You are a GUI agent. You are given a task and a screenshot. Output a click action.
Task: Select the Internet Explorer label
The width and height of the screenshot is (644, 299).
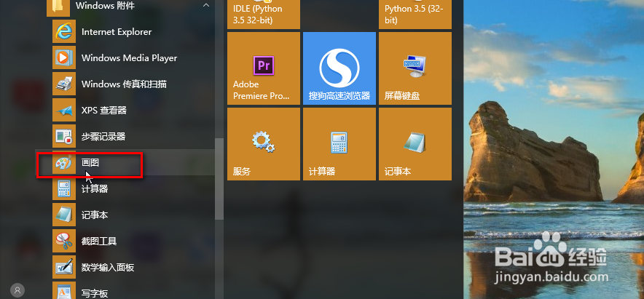[117, 32]
